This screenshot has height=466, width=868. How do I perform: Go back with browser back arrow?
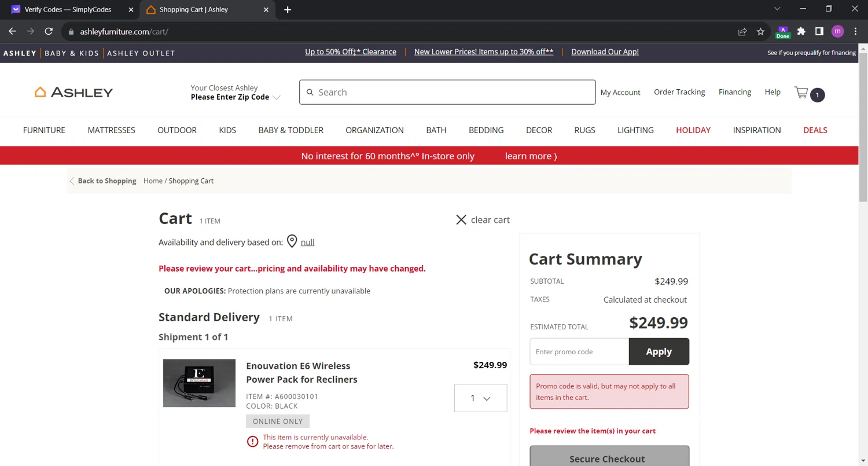(12, 31)
